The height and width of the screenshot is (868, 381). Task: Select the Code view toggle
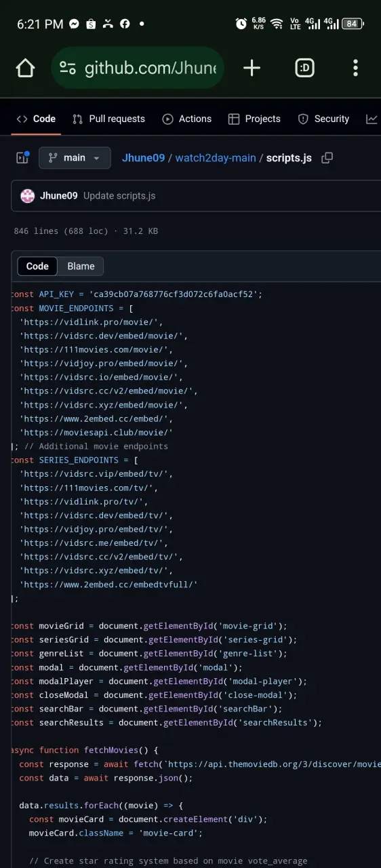[37, 266]
